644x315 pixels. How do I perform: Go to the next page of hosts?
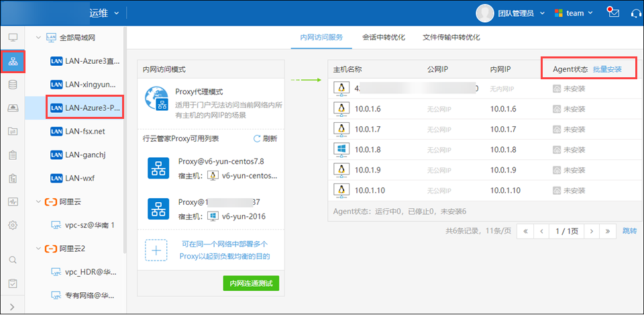point(591,231)
